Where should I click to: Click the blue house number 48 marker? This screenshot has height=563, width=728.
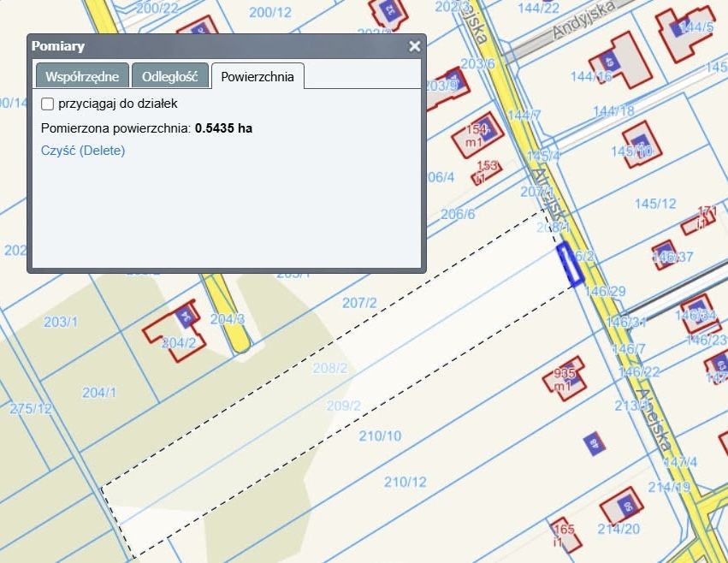(x=595, y=443)
